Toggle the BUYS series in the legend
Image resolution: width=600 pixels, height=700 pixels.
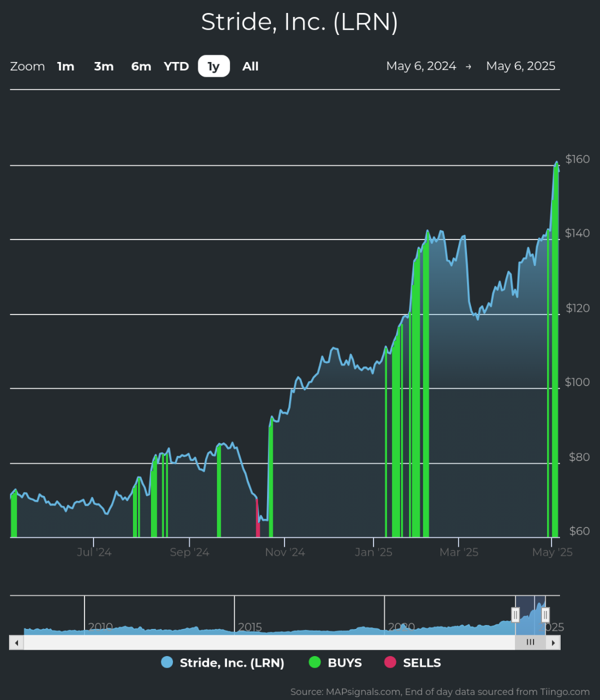[335, 663]
